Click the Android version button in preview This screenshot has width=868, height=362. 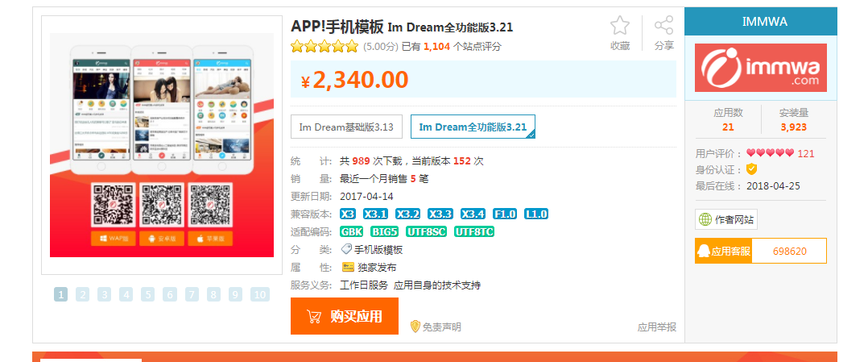click(162, 239)
